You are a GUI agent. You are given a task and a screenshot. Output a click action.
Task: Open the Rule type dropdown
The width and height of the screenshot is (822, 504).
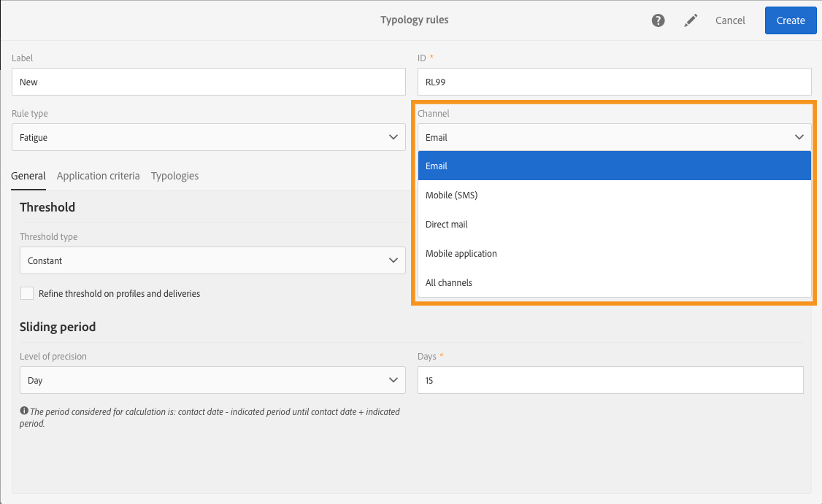[x=208, y=137]
